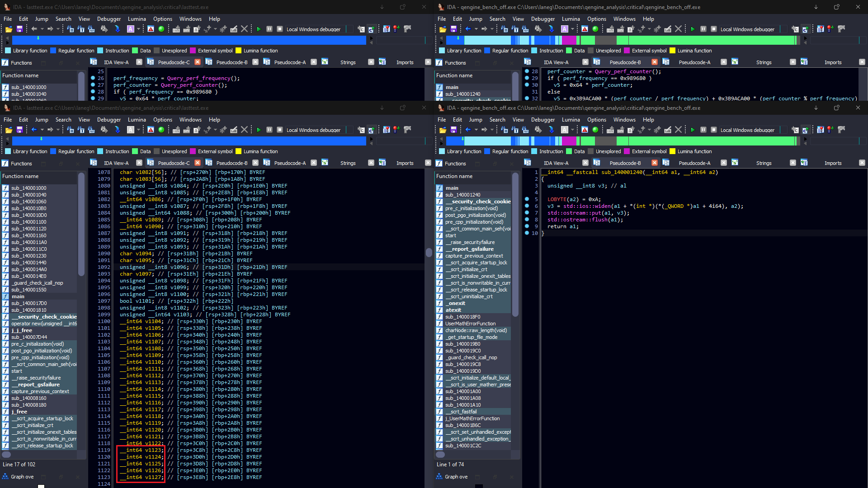The height and width of the screenshot is (488, 868).
Task: Switch to Pseudocode-B tab in bottom-left window
Action: click(x=231, y=163)
